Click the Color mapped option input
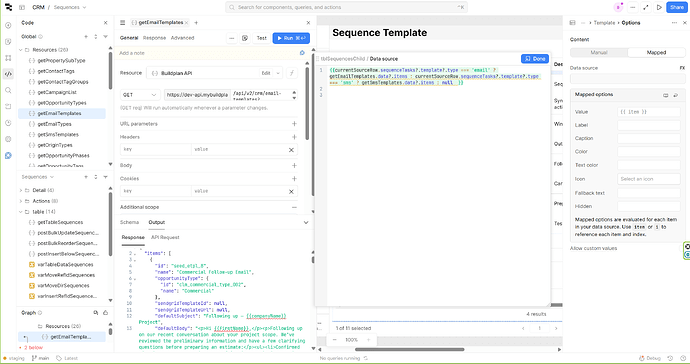Viewport: 690px width, 364px height. pos(649,152)
